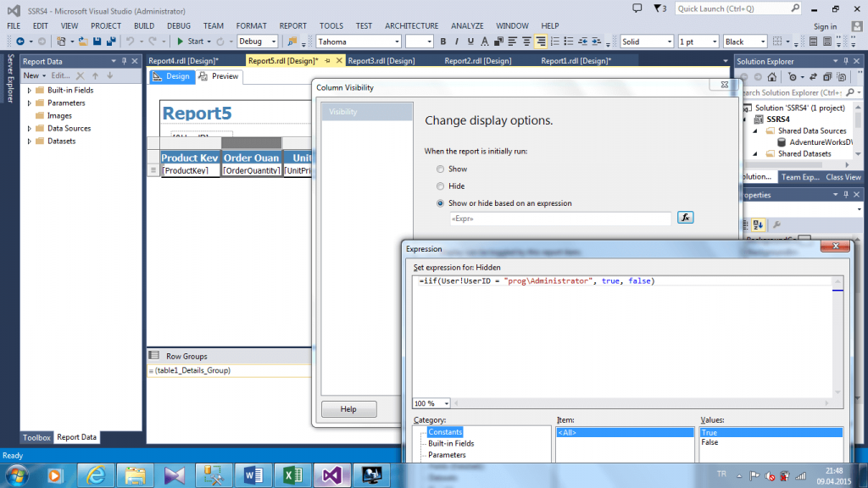Screen dimensions: 868x488
Task: Select SSRS4 project in Solution Explorer
Action: [x=778, y=119]
